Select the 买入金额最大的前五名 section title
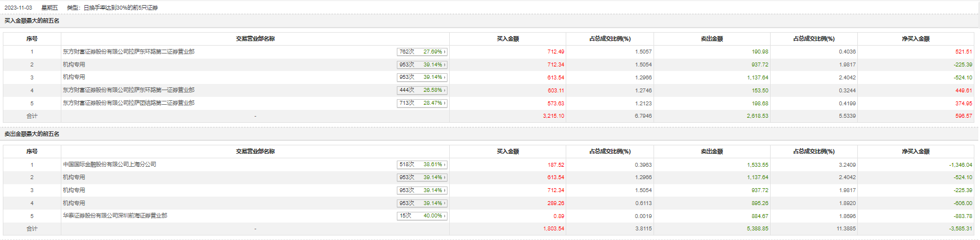 coord(32,21)
